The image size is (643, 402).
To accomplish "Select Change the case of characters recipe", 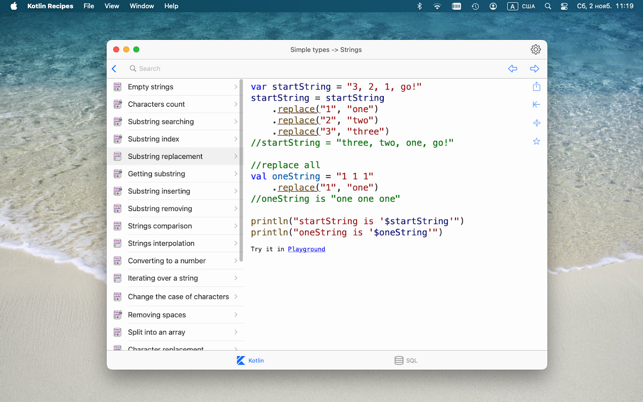I will [176, 297].
